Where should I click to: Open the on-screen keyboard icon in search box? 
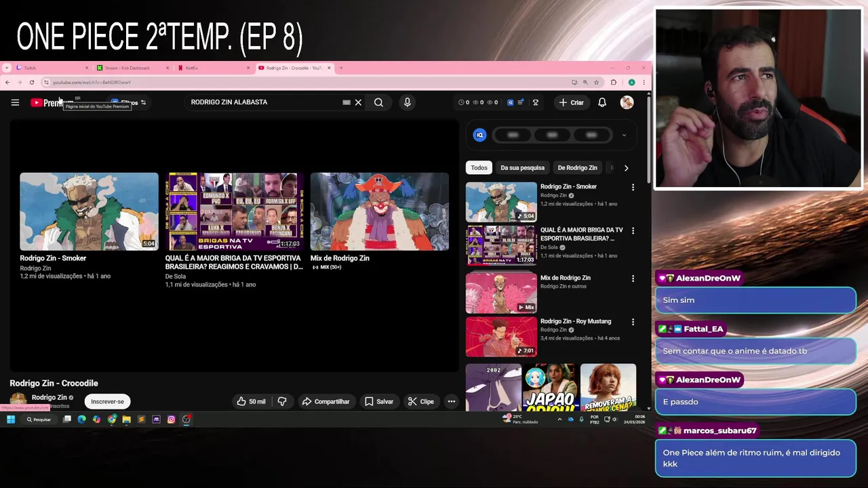(x=347, y=102)
